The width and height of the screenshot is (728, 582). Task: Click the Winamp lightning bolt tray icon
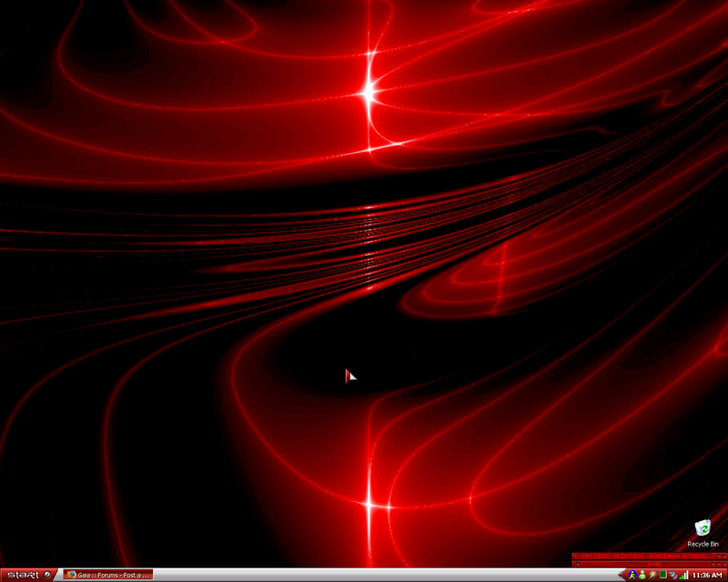(652, 575)
